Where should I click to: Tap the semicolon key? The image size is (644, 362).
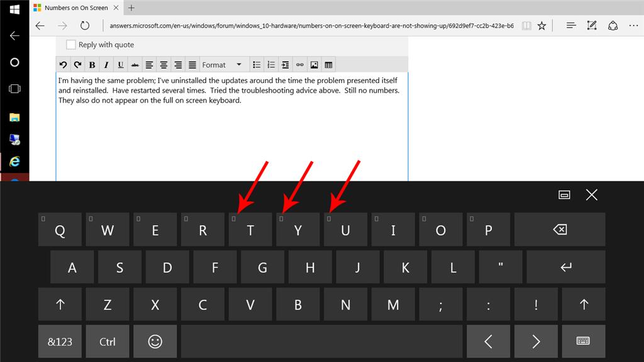pyautogui.click(x=441, y=304)
